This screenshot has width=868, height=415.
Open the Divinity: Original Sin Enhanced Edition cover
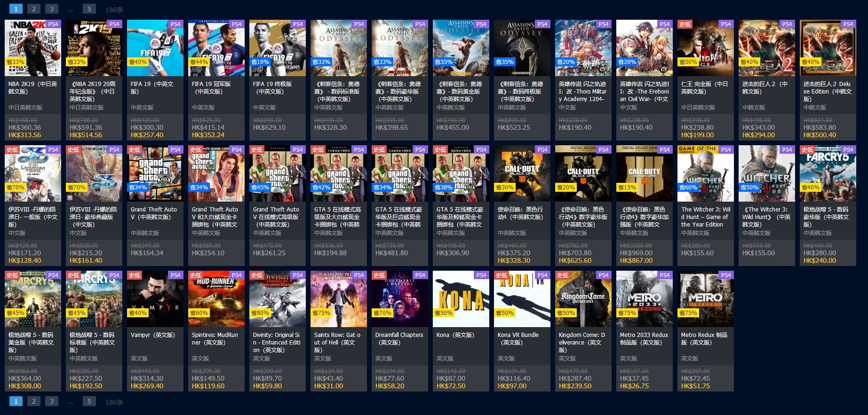click(x=278, y=299)
